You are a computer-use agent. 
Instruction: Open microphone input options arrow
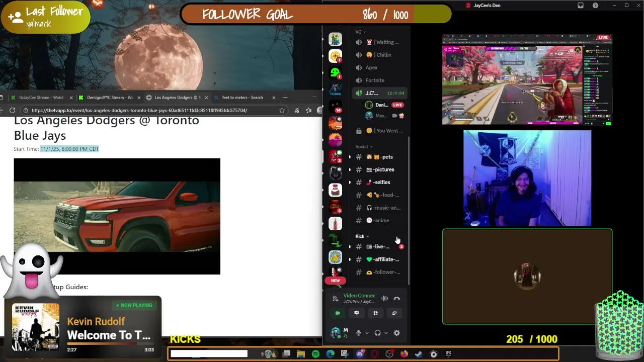click(x=367, y=333)
